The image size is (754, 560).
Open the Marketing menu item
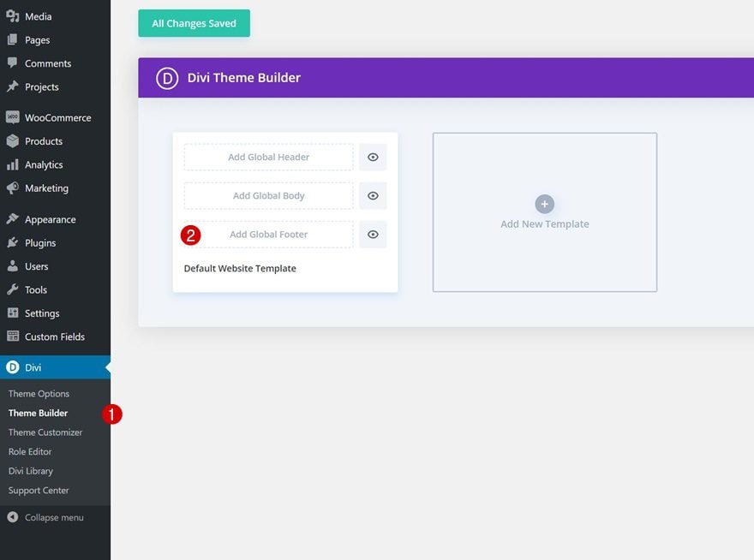(56, 188)
